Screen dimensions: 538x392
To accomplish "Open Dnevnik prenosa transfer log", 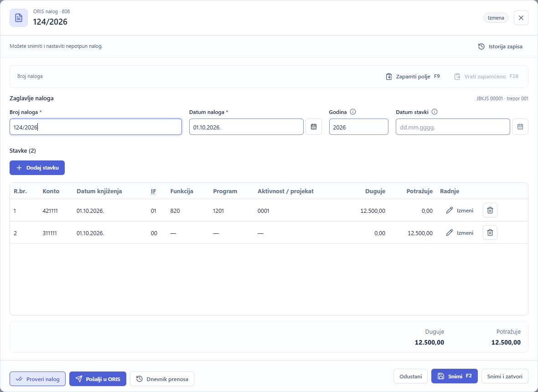I will click(162, 379).
